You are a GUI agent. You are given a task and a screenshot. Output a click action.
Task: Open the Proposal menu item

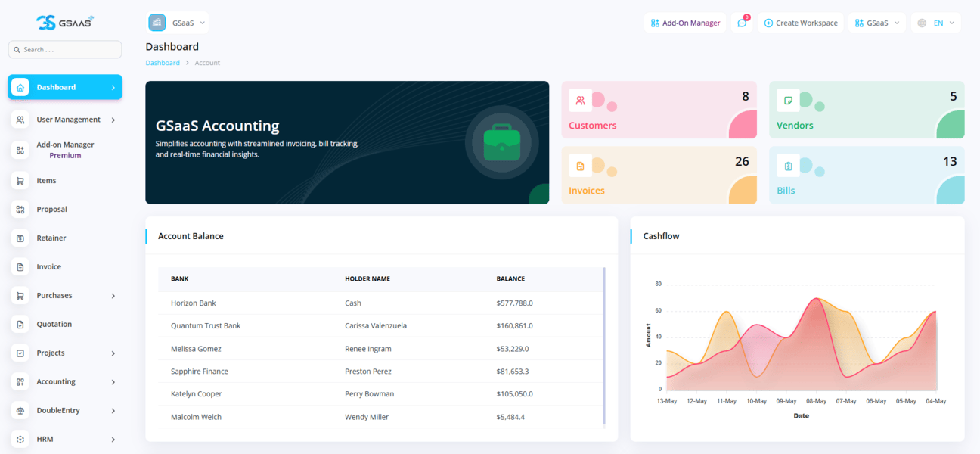(x=52, y=210)
